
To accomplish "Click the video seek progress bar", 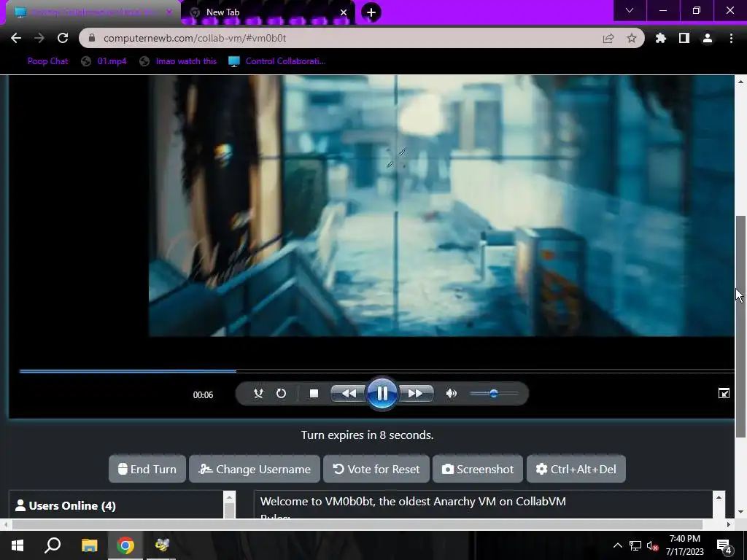I will tap(376, 371).
